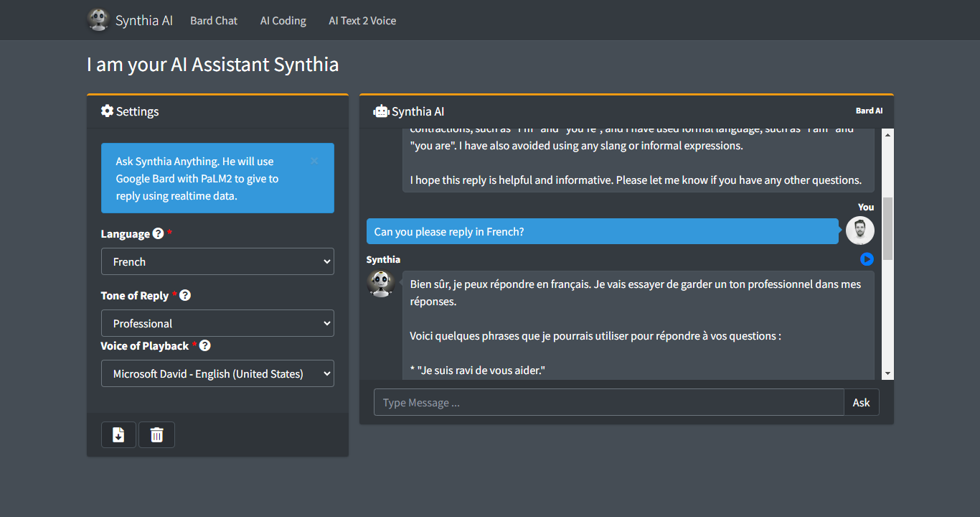Click the user avatar photo in chat

pos(859,230)
